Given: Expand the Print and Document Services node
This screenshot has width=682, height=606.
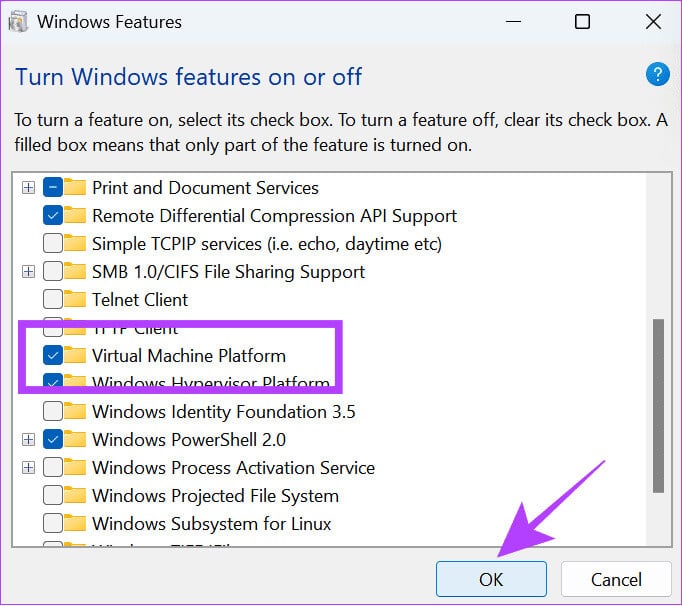Looking at the screenshot, I should (28, 187).
